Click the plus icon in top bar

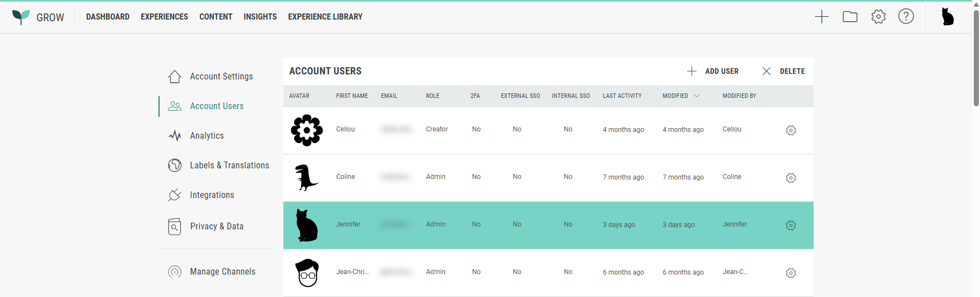(x=822, y=17)
